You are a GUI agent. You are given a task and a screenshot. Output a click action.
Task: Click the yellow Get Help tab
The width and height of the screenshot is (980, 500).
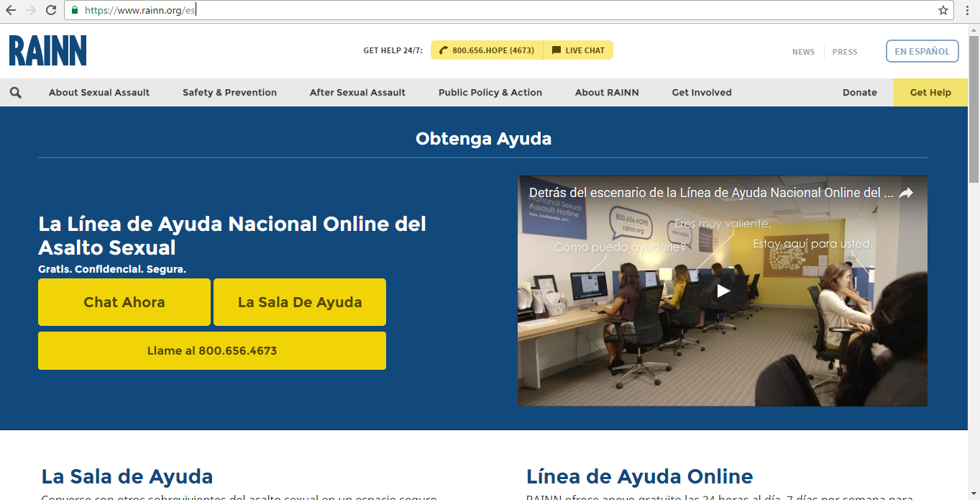[x=930, y=92]
